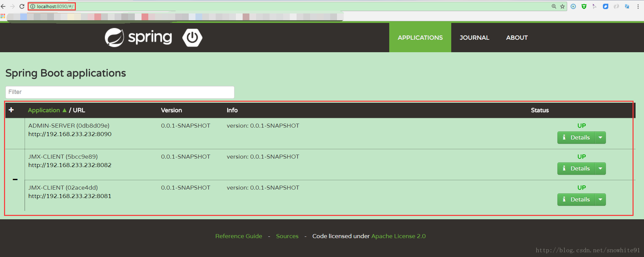Open Details for ADMIN-SERVER
Viewport: 644px width, 257px height.
pos(576,137)
